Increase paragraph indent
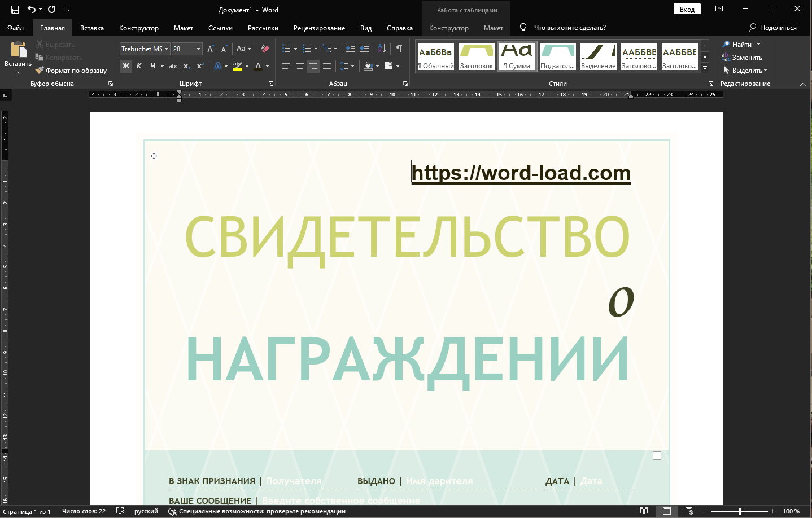812x518 pixels. click(364, 49)
